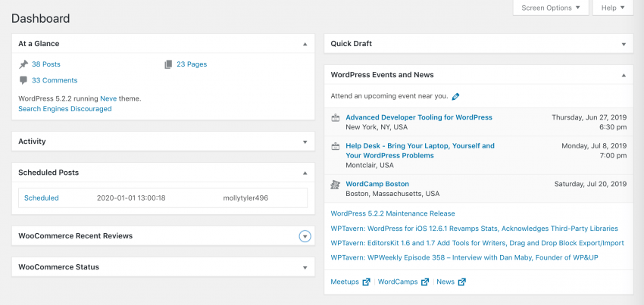Click the WooCommerce Recent Reviews title
The width and height of the screenshot is (644, 305).
pos(76,236)
